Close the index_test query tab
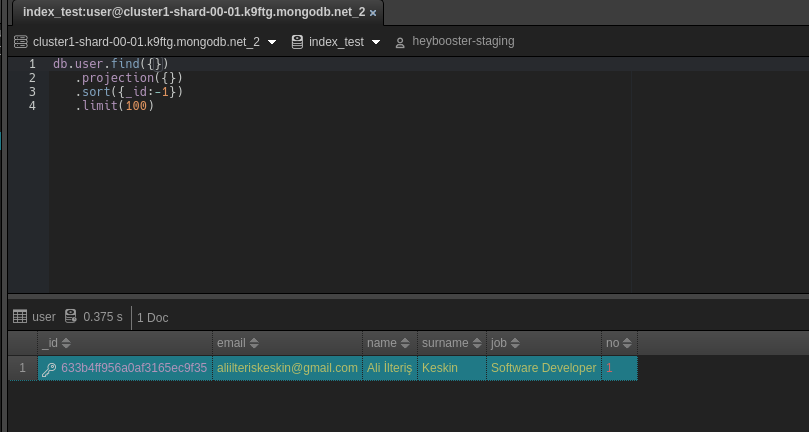 pyautogui.click(x=373, y=13)
